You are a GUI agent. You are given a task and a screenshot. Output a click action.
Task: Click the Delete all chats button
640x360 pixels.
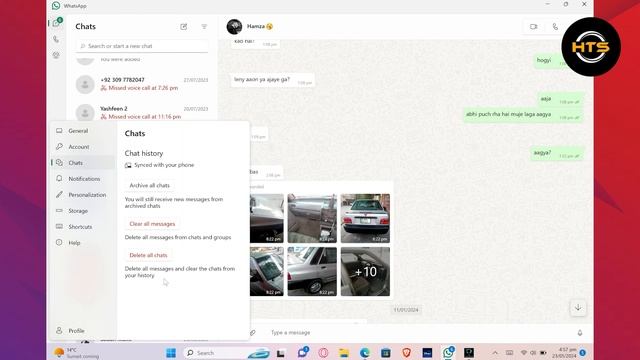pos(148,255)
